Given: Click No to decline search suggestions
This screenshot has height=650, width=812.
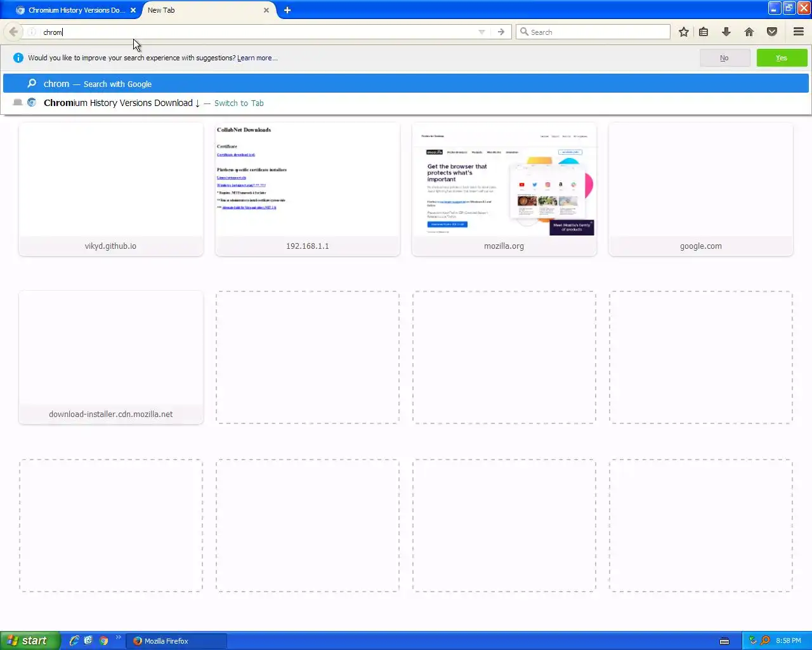Looking at the screenshot, I should pos(724,58).
